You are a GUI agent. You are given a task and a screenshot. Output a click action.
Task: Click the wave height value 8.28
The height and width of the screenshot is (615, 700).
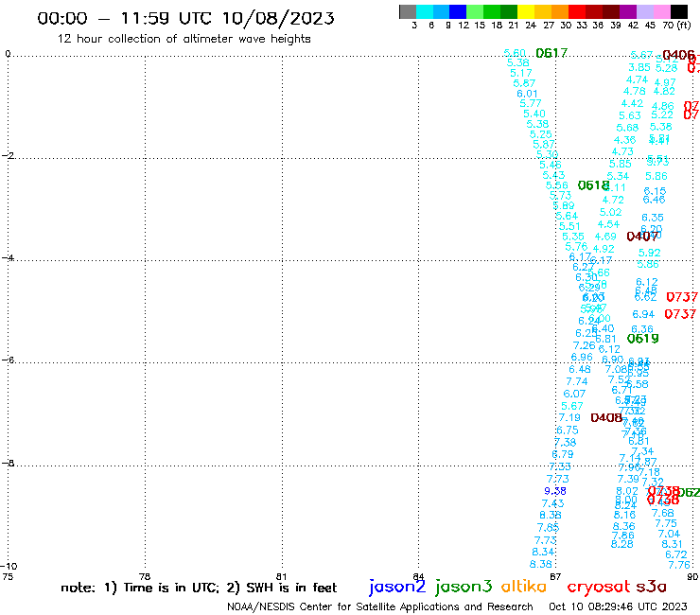coord(621,544)
